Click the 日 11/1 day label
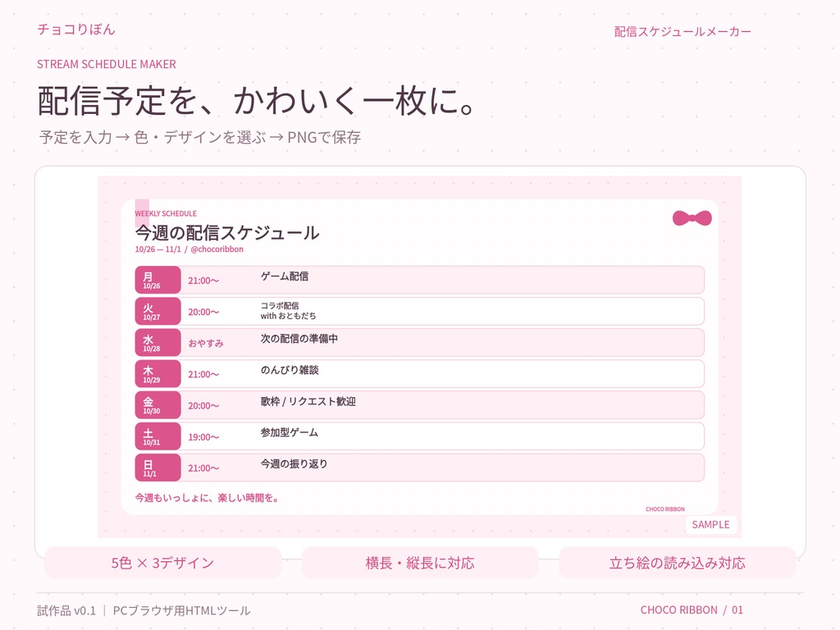This screenshot has height=630, width=840. (x=157, y=468)
